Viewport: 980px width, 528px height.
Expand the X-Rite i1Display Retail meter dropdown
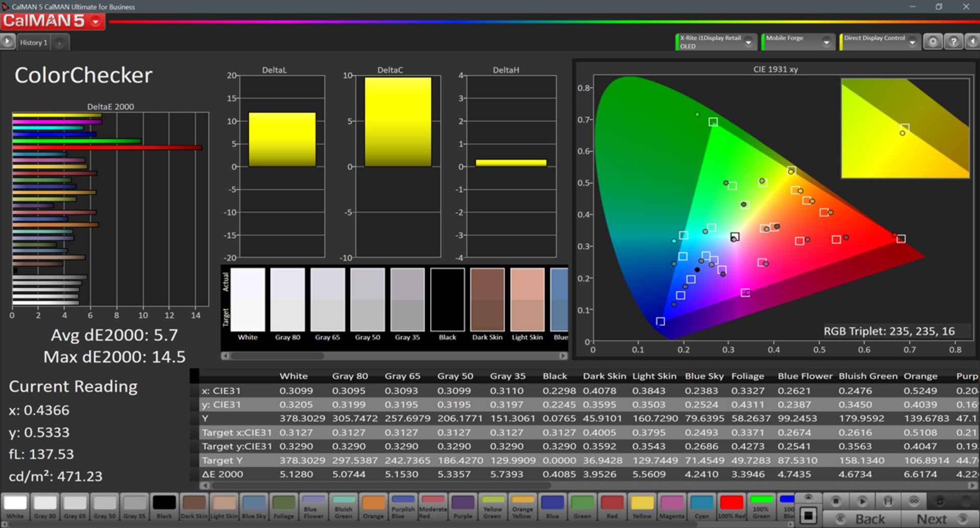[x=748, y=42]
